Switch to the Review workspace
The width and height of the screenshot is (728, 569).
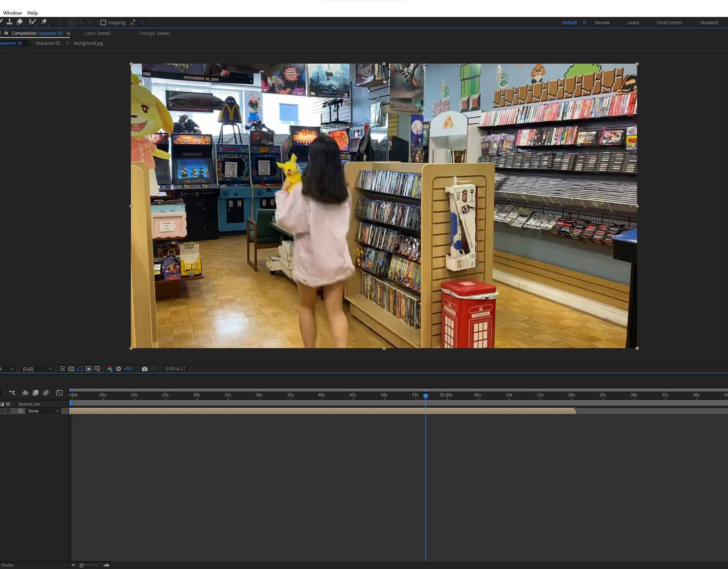[x=602, y=23]
